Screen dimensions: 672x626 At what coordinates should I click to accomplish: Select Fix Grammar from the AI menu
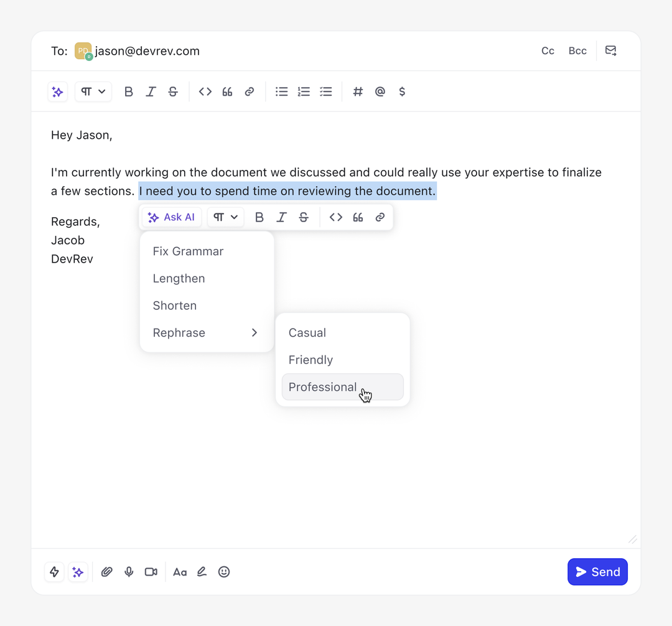(207, 251)
